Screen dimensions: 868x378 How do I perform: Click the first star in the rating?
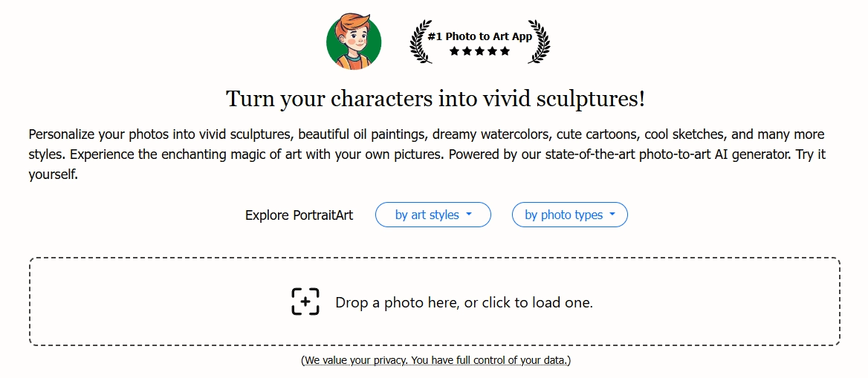[x=455, y=51]
